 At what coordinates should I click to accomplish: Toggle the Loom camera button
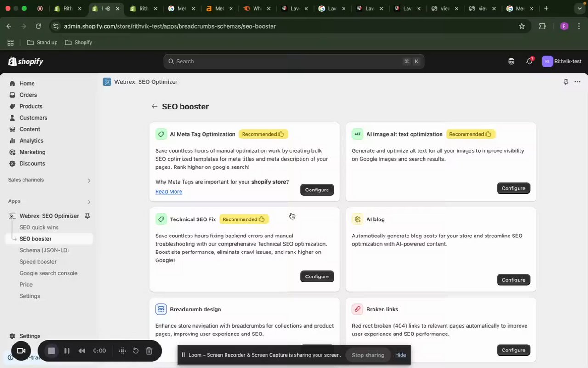point(21,351)
